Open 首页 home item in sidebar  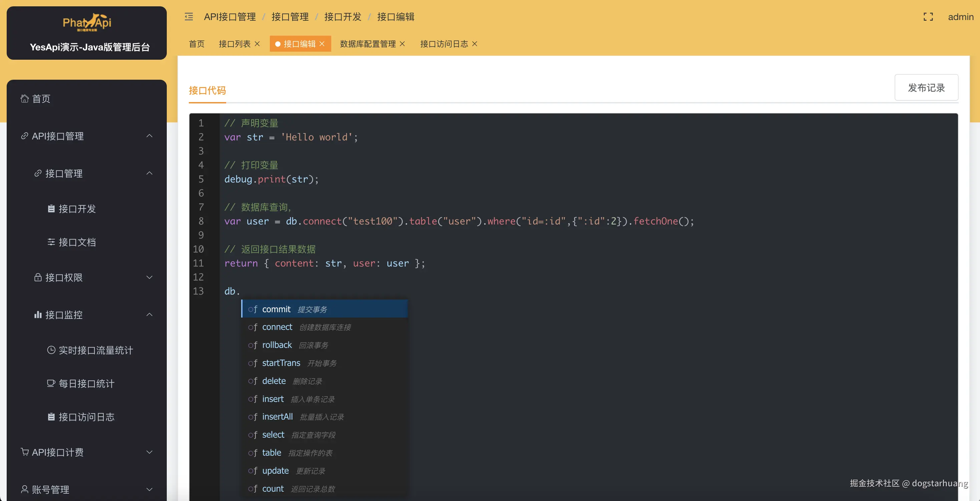(41, 99)
